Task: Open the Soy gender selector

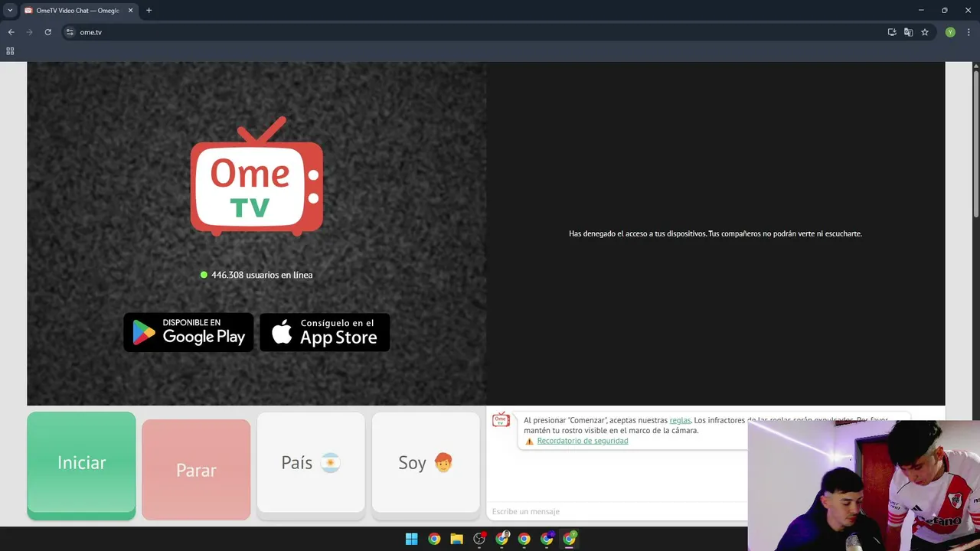Action: coord(426,464)
